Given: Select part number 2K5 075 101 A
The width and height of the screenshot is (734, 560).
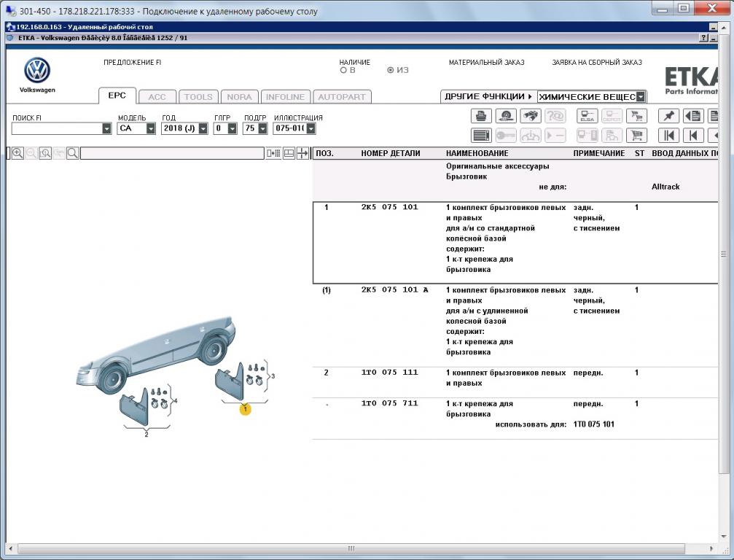Looking at the screenshot, I should coord(394,289).
